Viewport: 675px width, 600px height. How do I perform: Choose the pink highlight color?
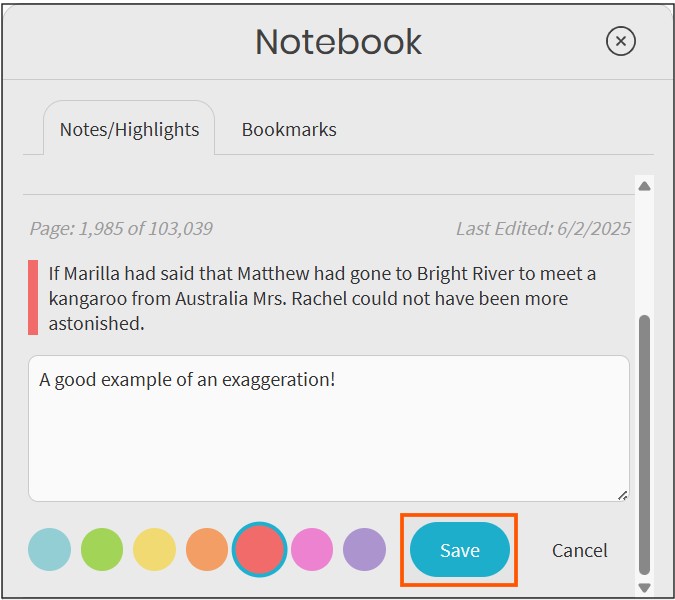(312, 550)
